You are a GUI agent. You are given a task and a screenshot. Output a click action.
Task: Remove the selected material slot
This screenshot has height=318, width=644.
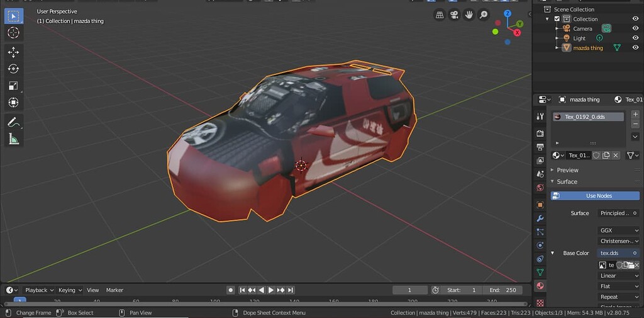coord(635,124)
